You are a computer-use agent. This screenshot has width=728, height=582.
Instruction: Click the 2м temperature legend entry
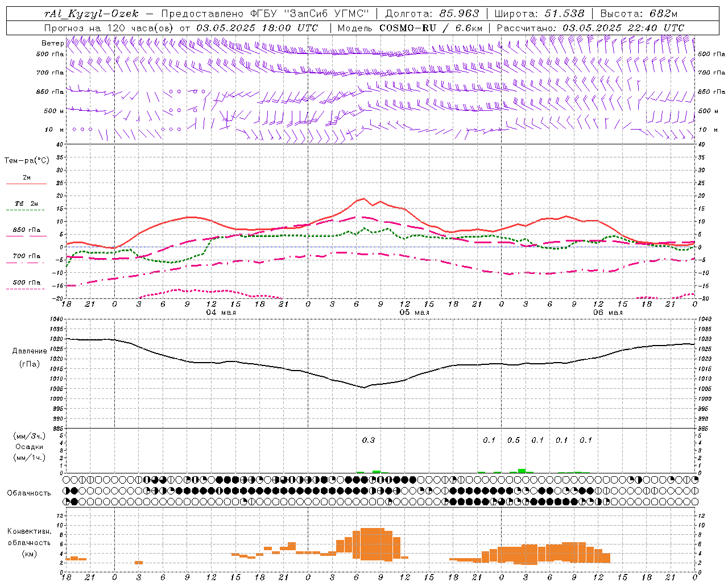tap(27, 178)
